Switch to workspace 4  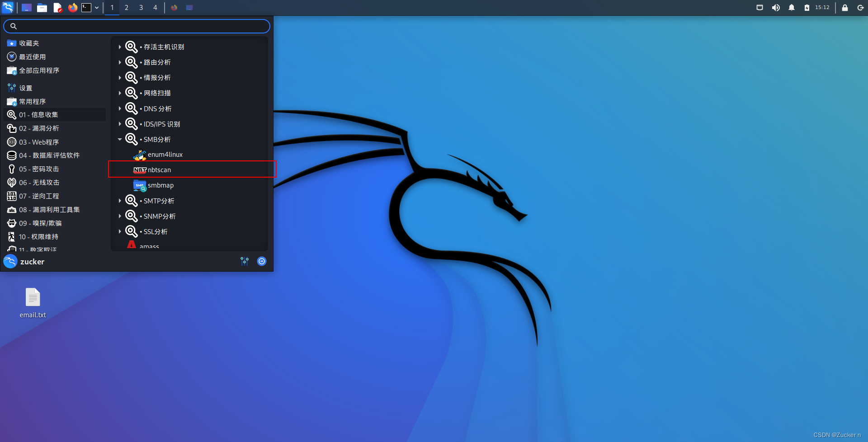coord(155,8)
